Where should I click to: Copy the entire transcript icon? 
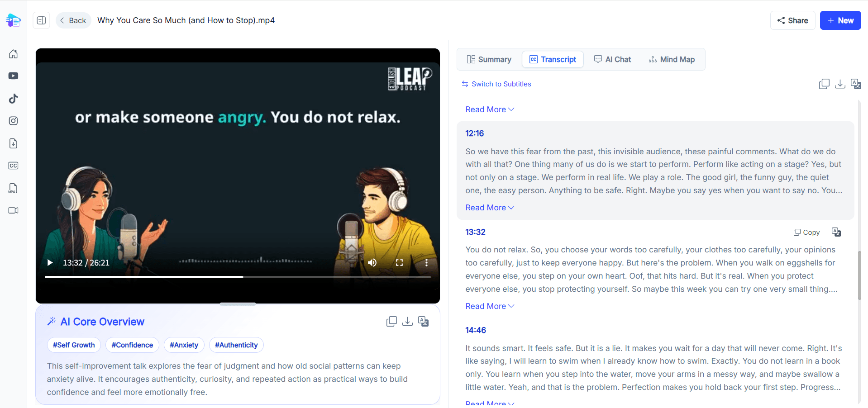point(824,84)
